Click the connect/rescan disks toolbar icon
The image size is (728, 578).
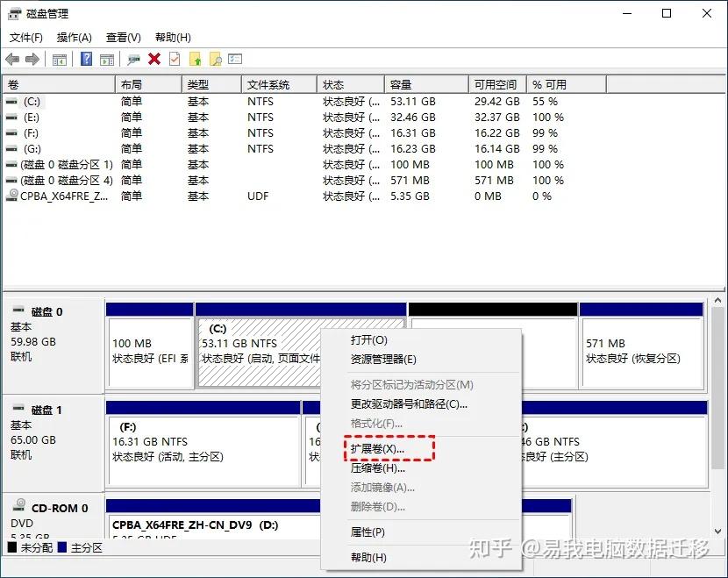pyautogui.click(x=133, y=59)
